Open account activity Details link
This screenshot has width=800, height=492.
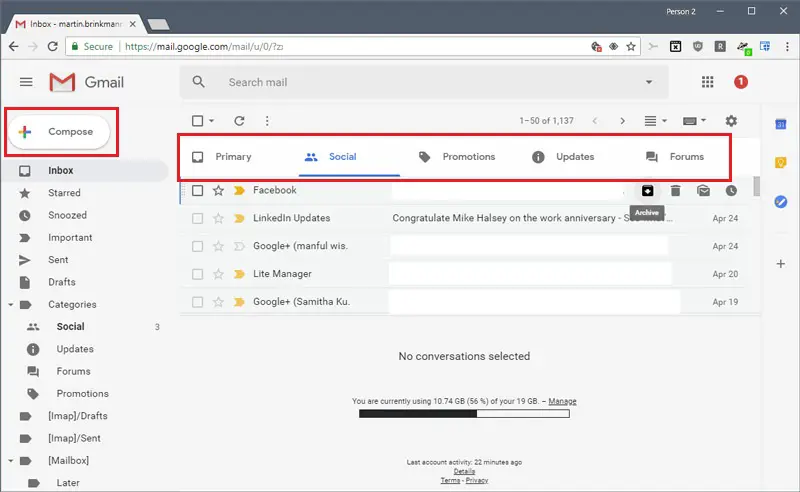click(x=464, y=471)
